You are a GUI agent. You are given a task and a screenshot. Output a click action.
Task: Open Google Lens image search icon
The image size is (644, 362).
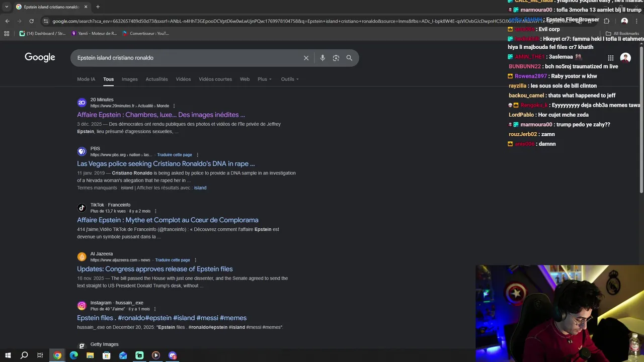tap(336, 58)
